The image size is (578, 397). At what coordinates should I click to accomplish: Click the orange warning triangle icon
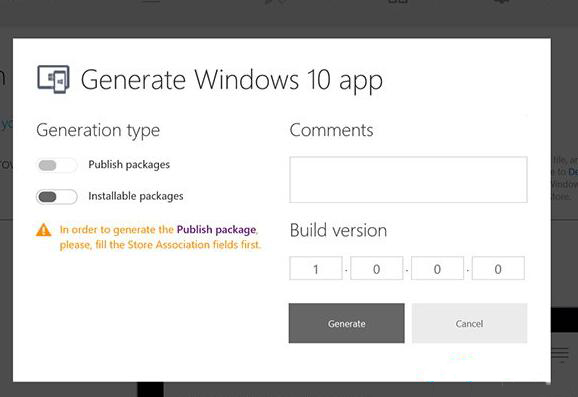43,230
